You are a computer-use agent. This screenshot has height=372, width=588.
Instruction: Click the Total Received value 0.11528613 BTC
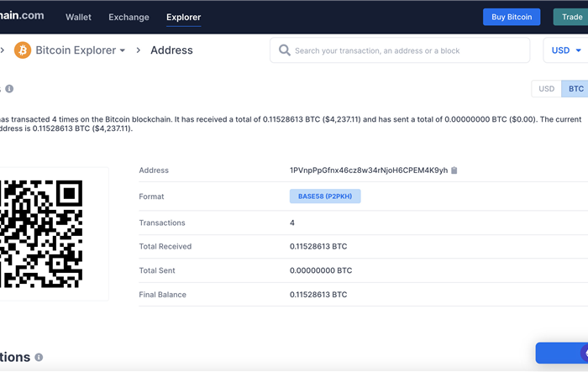click(318, 246)
